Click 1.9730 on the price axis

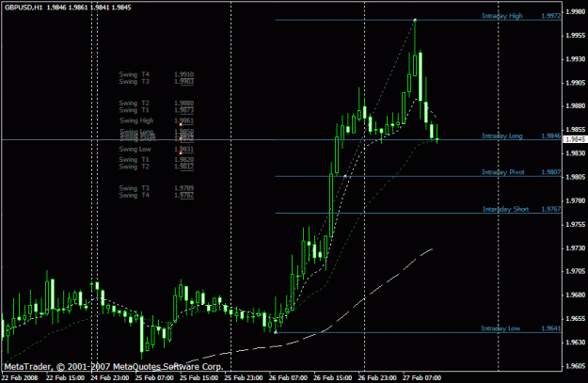coord(576,247)
